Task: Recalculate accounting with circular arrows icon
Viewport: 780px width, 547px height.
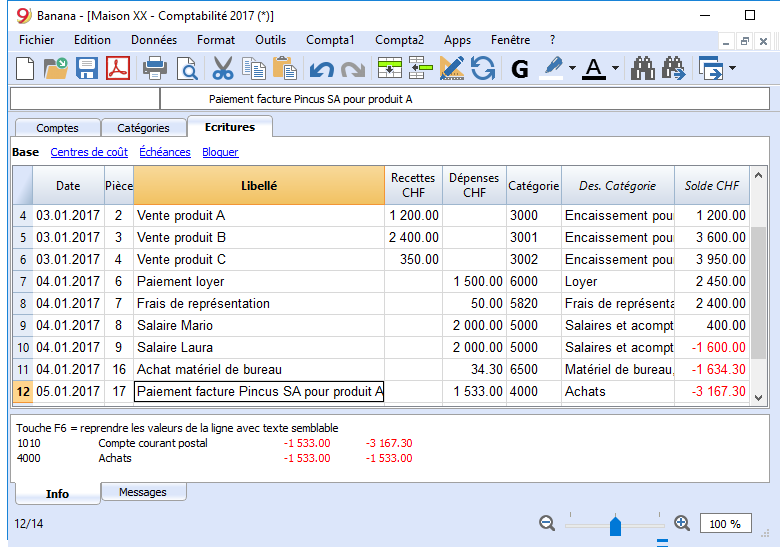Action: point(483,68)
